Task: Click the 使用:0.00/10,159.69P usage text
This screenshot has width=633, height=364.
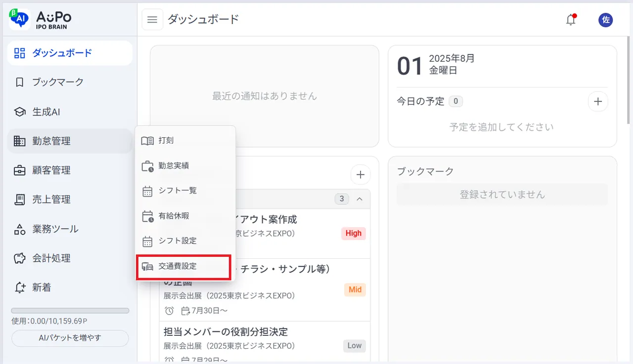Action: 49,321
